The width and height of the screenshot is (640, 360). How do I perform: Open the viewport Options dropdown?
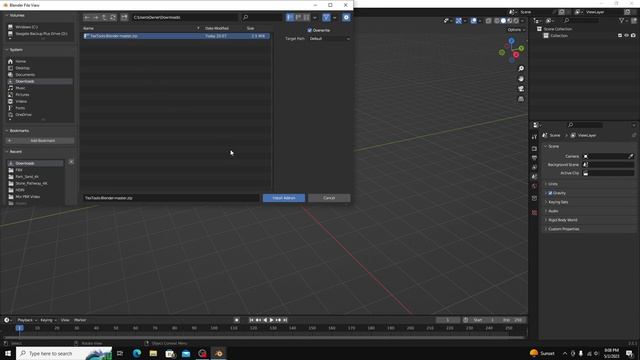[x=516, y=30]
